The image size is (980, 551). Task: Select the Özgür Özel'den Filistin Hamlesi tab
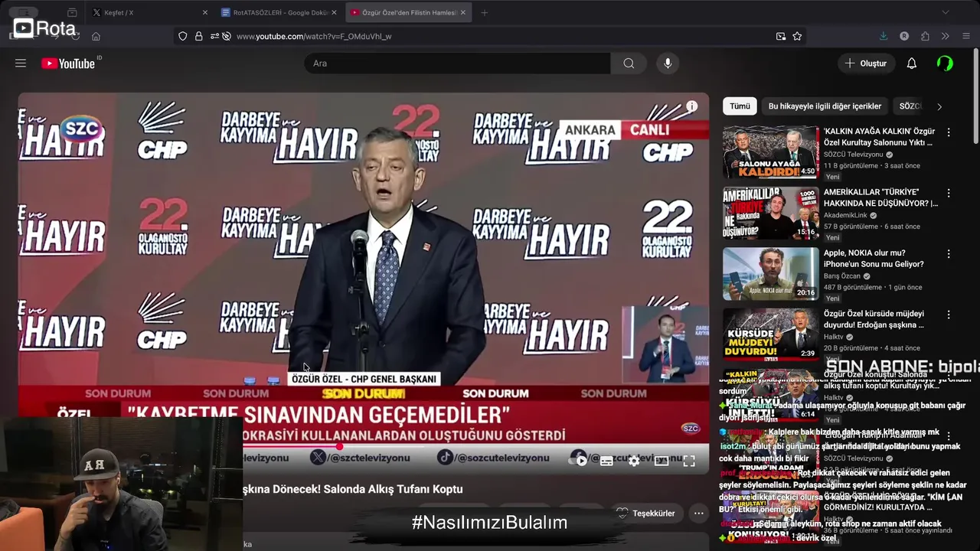click(409, 12)
